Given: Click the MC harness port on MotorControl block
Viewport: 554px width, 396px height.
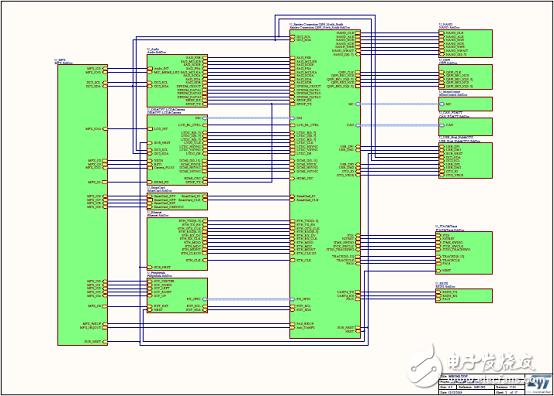Looking at the screenshot, I should 441,104.
